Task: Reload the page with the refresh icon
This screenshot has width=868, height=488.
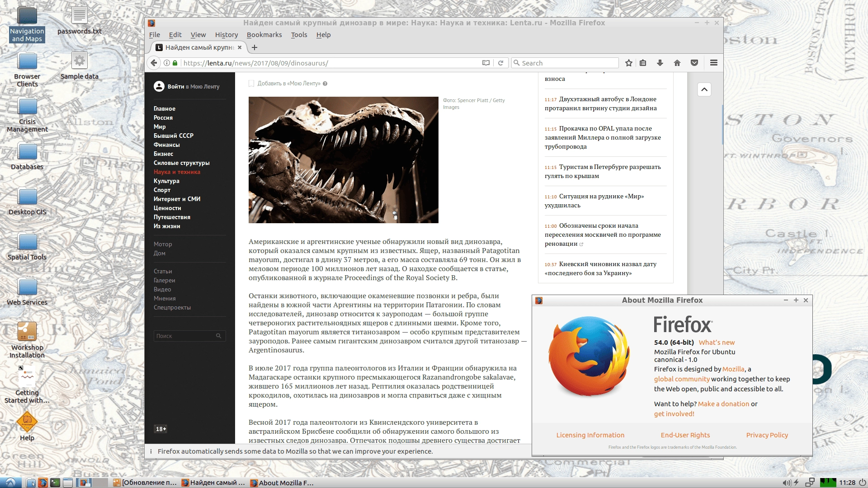Action: [x=500, y=63]
